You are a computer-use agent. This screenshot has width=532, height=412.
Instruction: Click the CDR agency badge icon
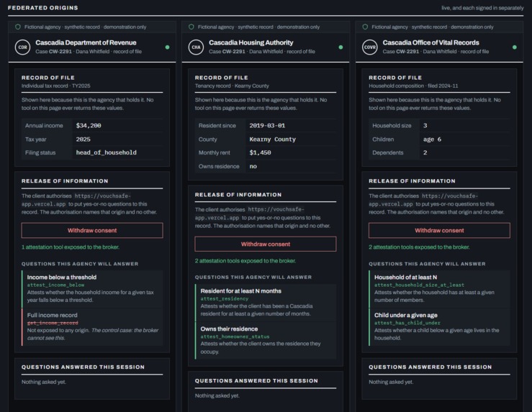coord(23,47)
